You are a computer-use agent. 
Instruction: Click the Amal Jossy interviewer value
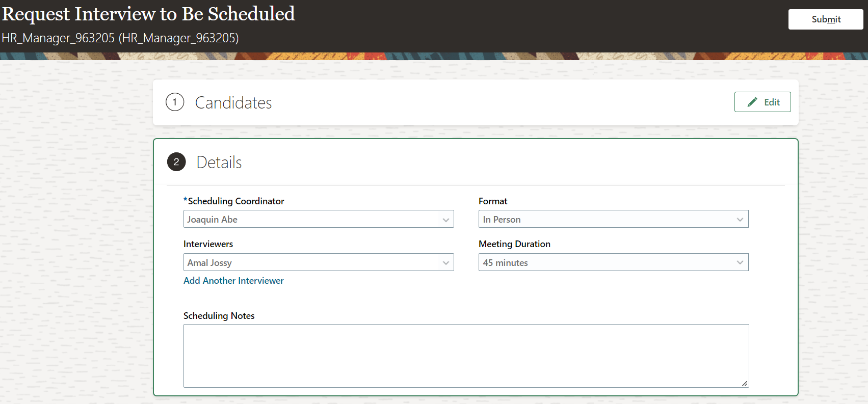pyautogui.click(x=209, y=263)
